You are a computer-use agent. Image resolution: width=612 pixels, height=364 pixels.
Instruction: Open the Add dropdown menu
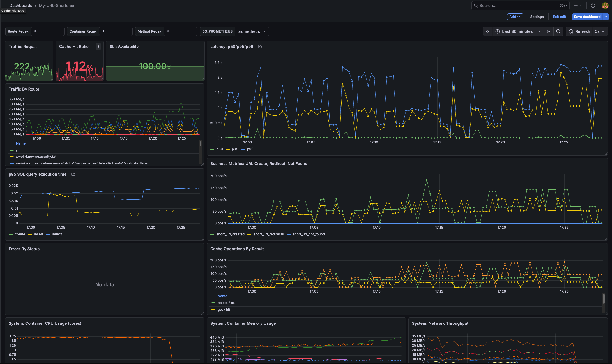[x=515, y=17]
